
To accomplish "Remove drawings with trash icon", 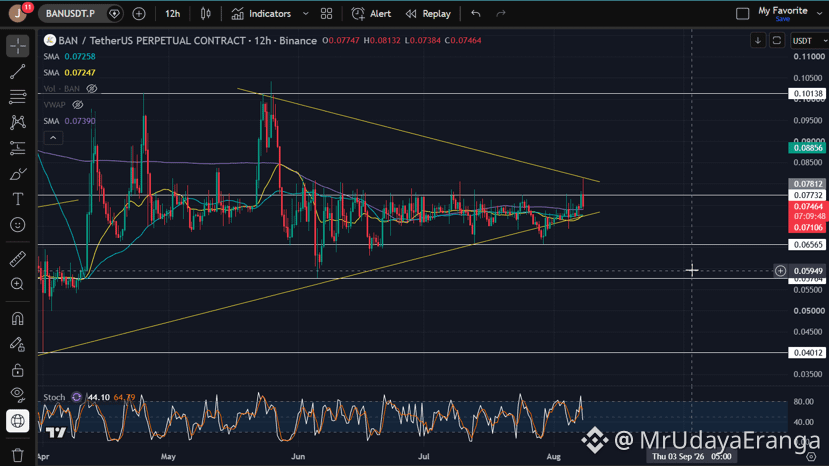I will pos(17,454).
